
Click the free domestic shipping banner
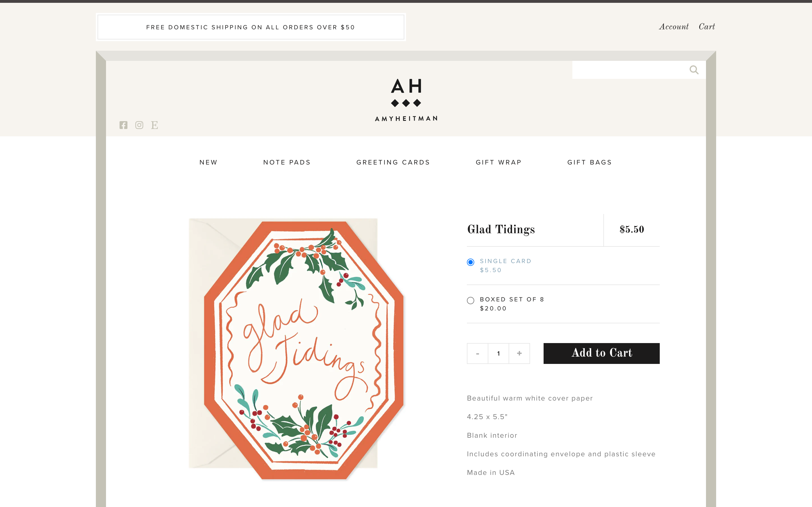click(251, 27)
